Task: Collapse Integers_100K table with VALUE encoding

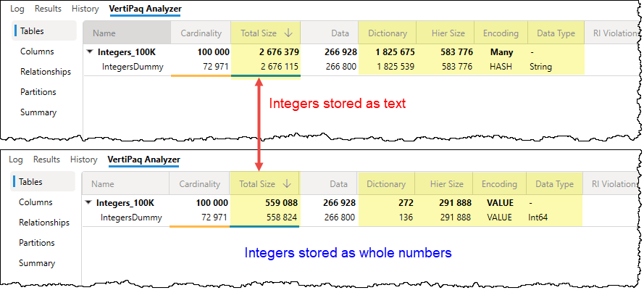Action: tap(89, 203)
